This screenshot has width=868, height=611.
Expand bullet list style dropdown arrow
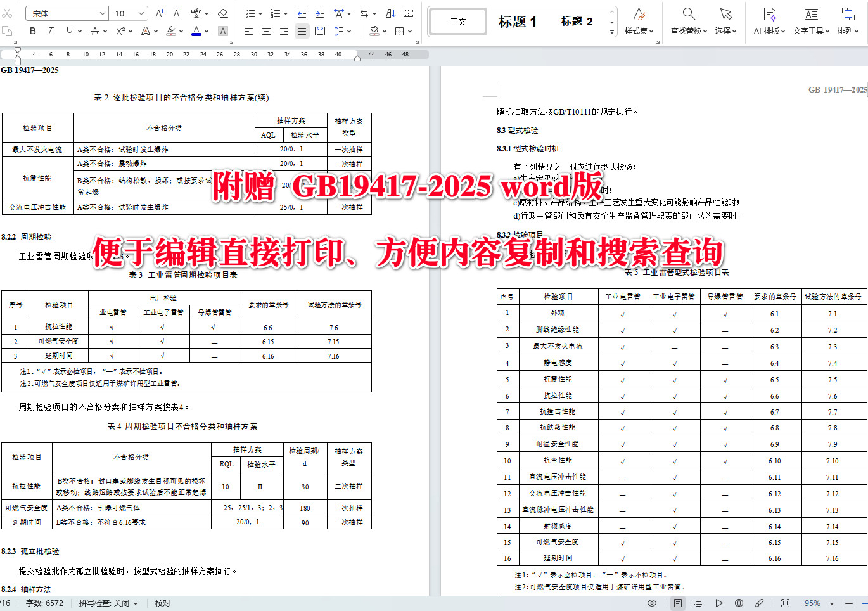coord(260,13)
